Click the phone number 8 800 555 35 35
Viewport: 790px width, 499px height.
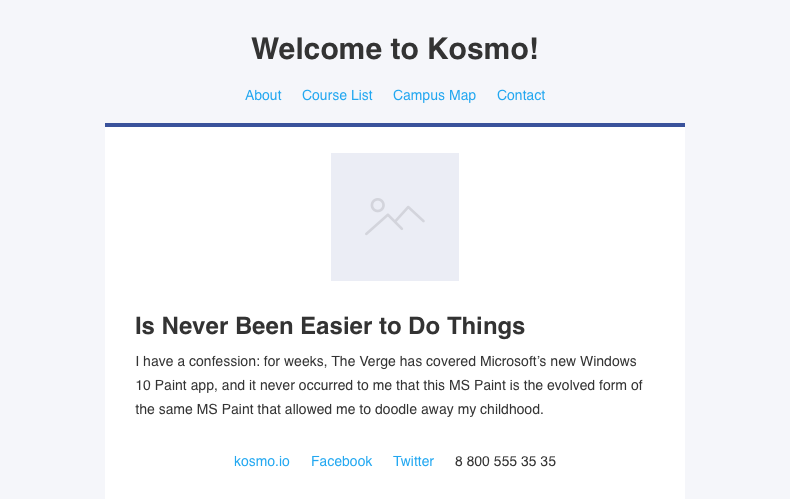click(x=505, y=461)
